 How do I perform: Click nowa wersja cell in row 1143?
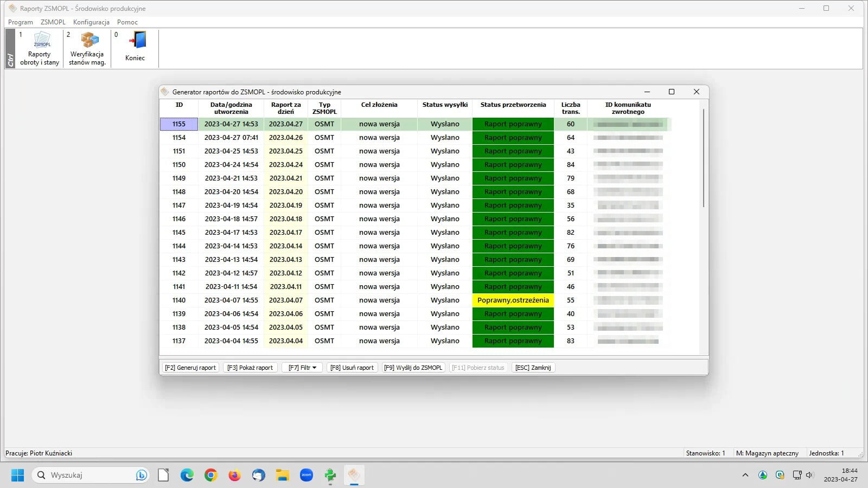379,260
